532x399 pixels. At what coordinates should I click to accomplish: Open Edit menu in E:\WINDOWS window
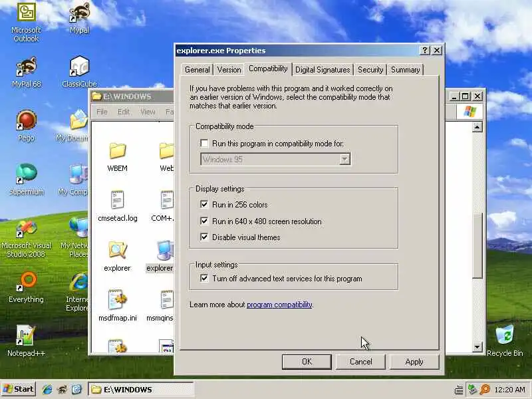(124, 112)
